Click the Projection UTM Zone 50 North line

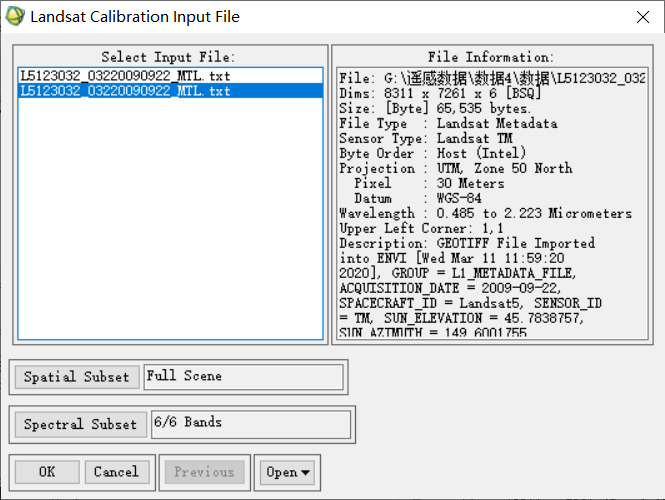pos(455,168)
